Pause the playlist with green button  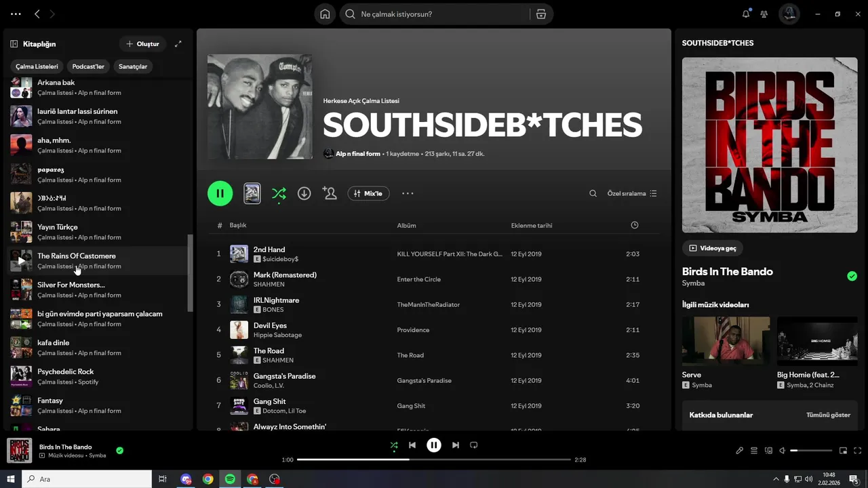[x=220, y=193]
